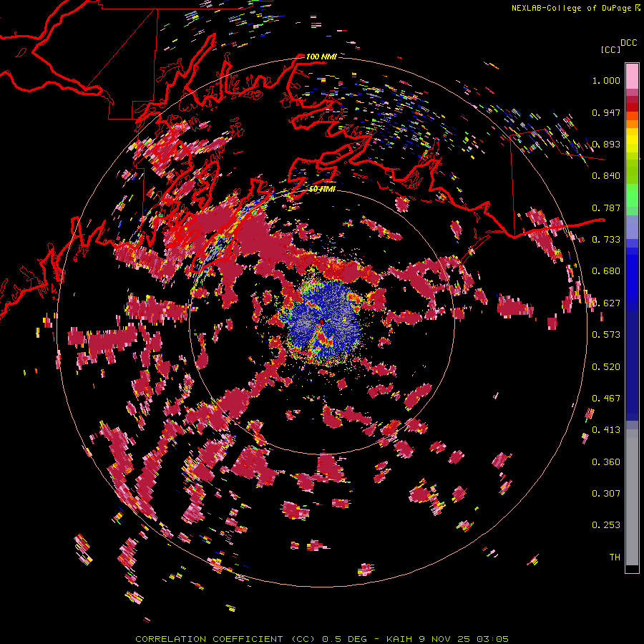
Task: Click the 0.360 color scale value
Action: click(606, 462)
